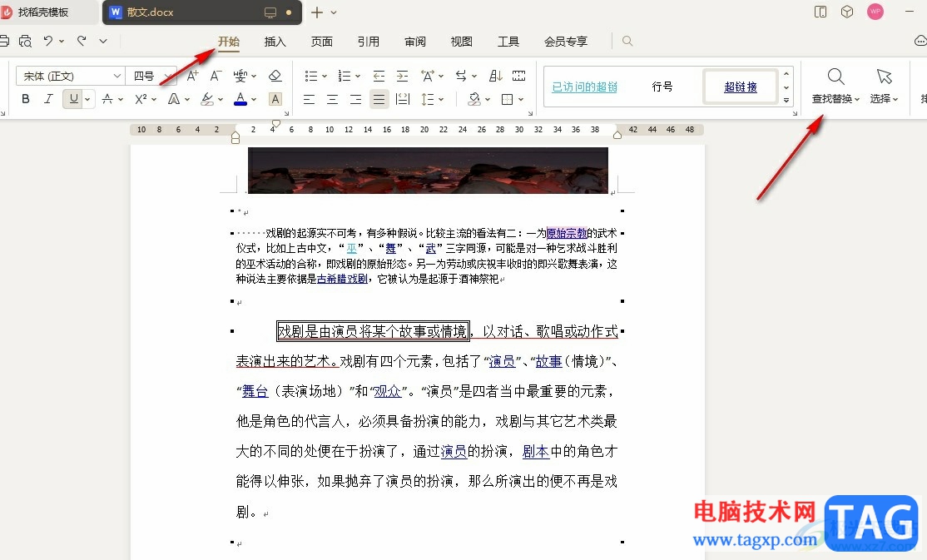
Task: Open the 找稻壳模板 tab
Action: pos(42,12)
